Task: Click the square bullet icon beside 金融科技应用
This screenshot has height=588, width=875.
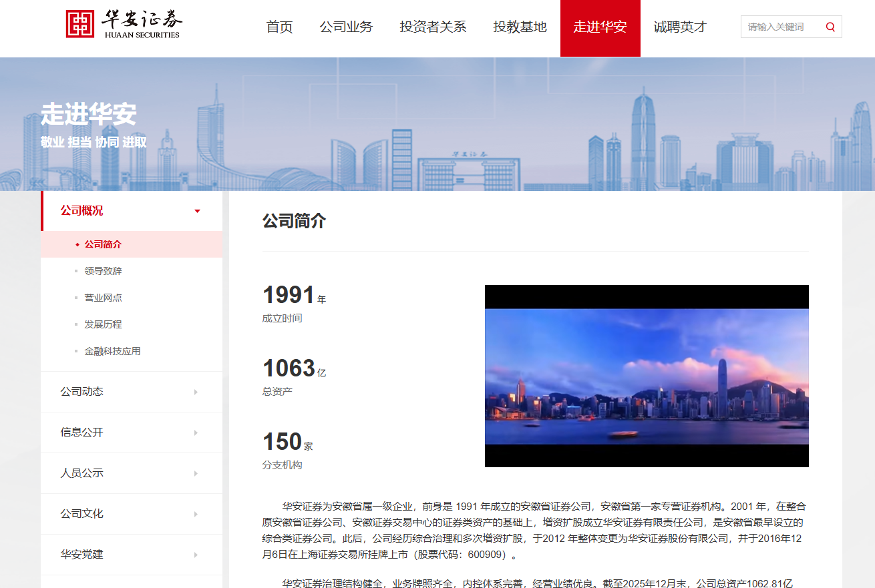Action: pos(75,351)
